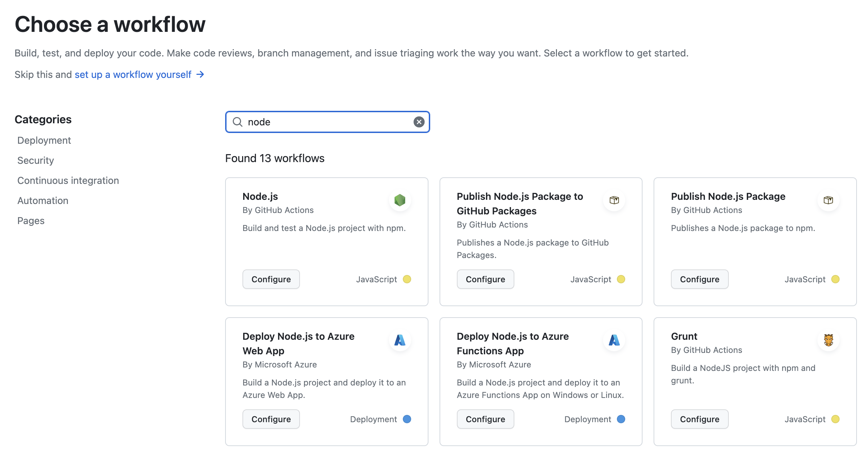Click the magnifier icon in the search box
The height and width of the screenshot is (453, 868).
point(238,122)
